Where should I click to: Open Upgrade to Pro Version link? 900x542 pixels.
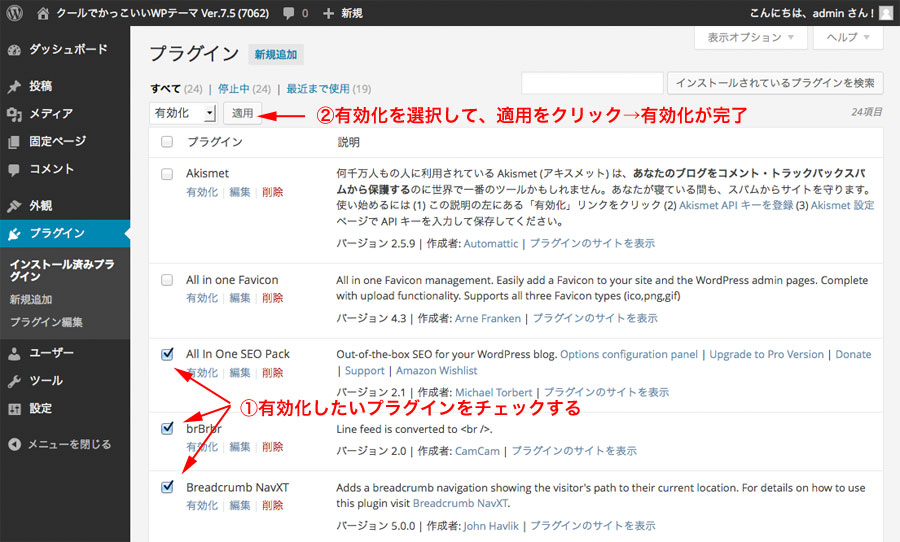(766, 355)
